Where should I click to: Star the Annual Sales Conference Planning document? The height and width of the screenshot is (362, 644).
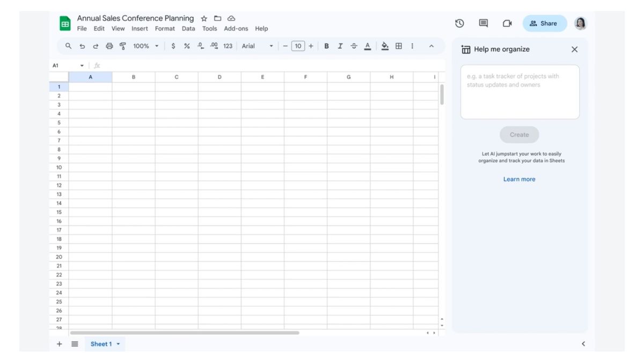point(204,19)
